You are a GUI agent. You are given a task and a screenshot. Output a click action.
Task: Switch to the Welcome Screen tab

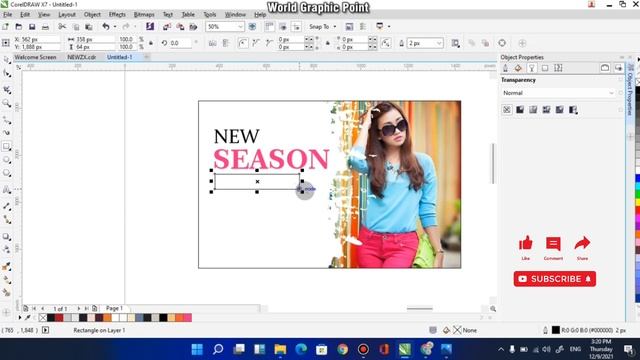click(35, 57)
